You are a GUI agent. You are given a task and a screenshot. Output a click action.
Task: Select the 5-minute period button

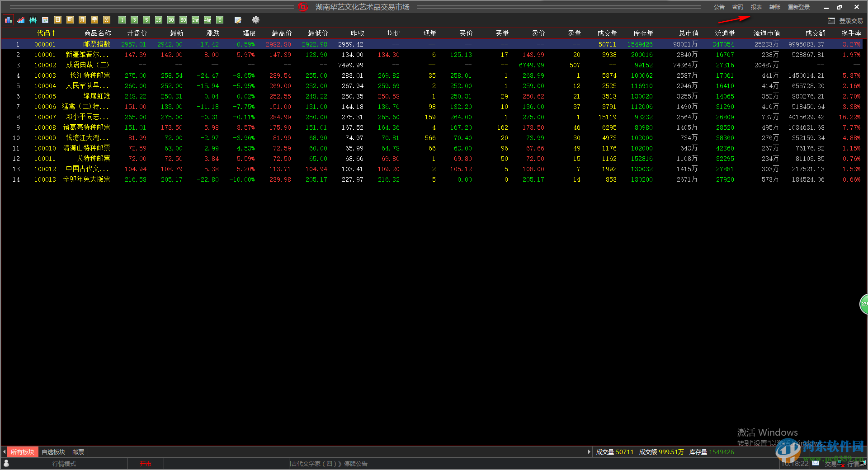tap(146, 20)
